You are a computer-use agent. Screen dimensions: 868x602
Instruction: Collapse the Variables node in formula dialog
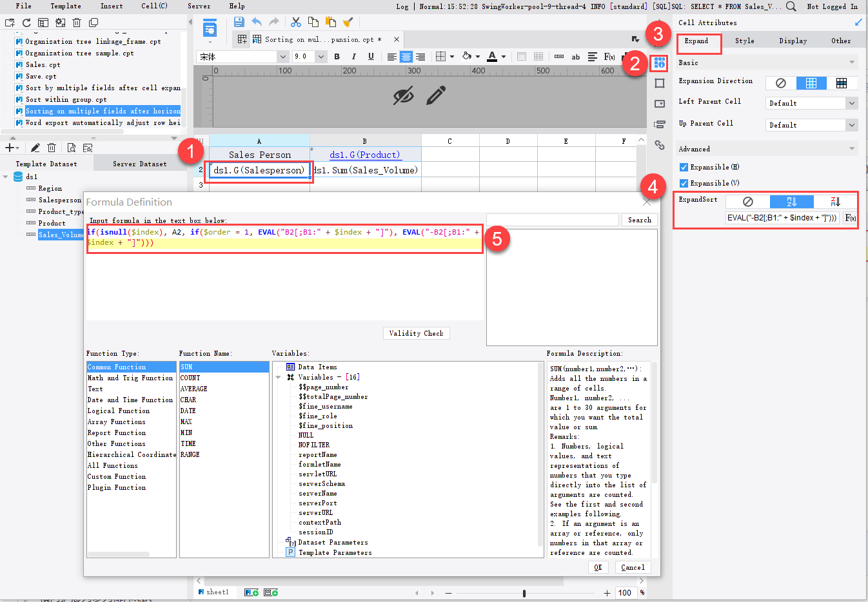[279, 378]
